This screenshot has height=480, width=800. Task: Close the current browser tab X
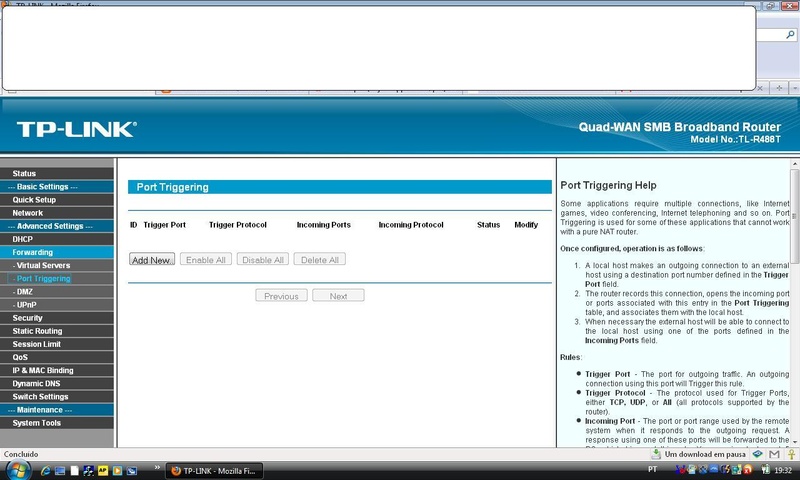pyautogui.click(x=760, y=88)
